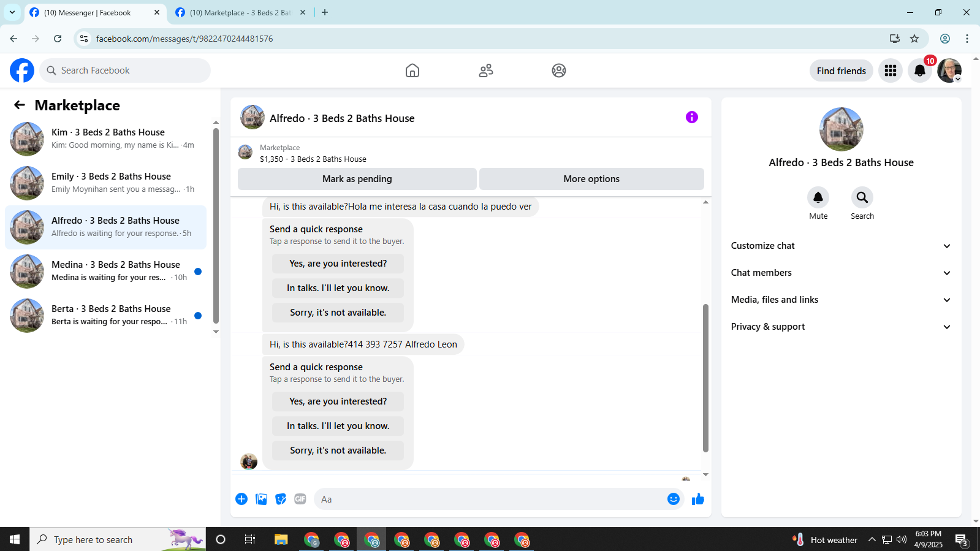Open the Facebook home logo

coord(22,70)
